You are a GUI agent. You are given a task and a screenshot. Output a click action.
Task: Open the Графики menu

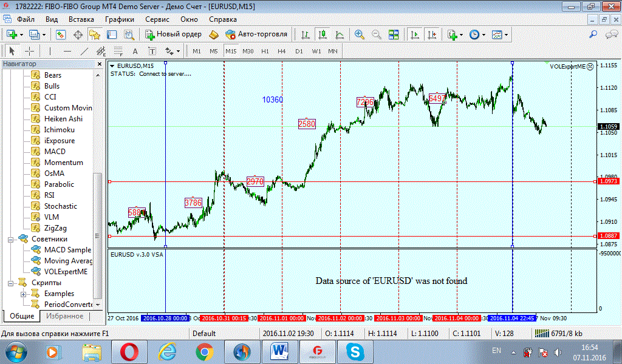(120, 19)
